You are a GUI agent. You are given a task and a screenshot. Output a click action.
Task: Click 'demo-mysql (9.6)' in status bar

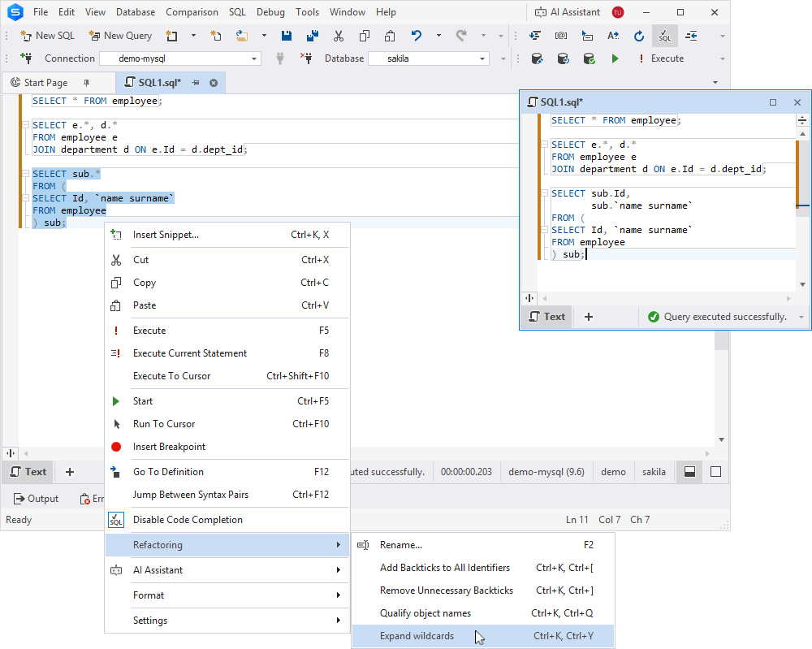[546, 472]
